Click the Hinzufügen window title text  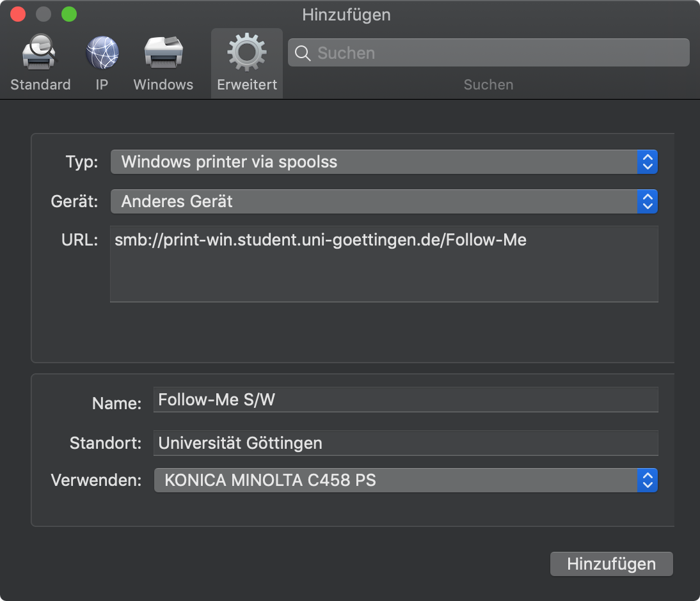point(346,15)
